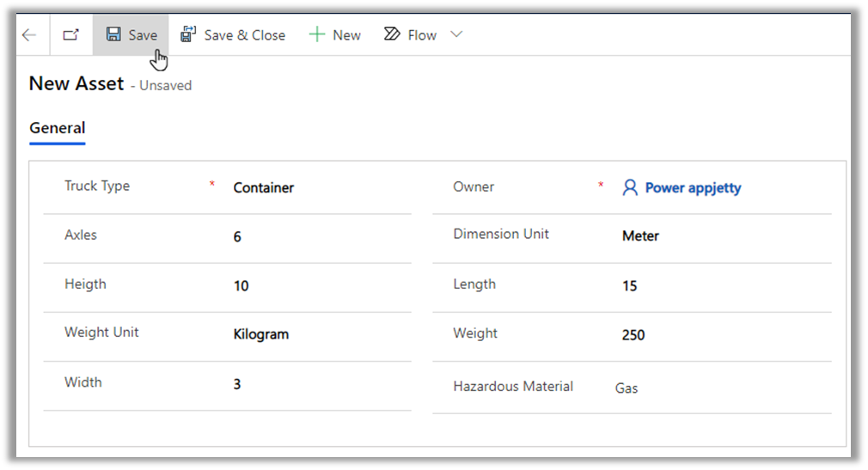The image size is (868, 470).
Task: Click the Weight field value 250
Action: [x=633, y=335]
